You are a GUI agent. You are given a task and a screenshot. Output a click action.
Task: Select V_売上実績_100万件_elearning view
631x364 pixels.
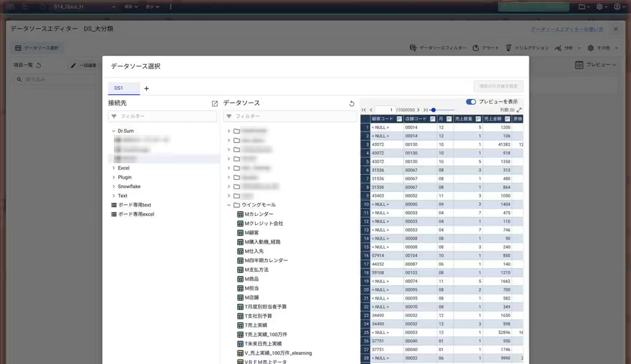(278, 353)
